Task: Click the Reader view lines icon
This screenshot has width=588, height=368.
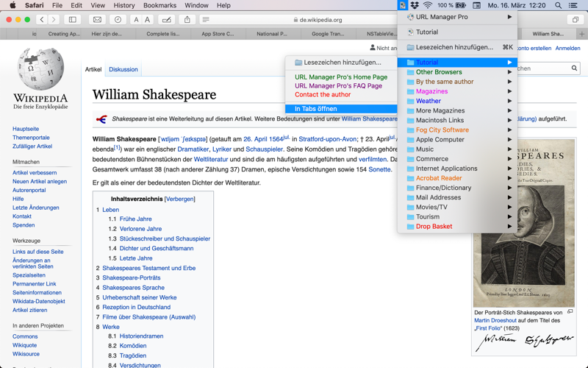Action: click(206, 20)
